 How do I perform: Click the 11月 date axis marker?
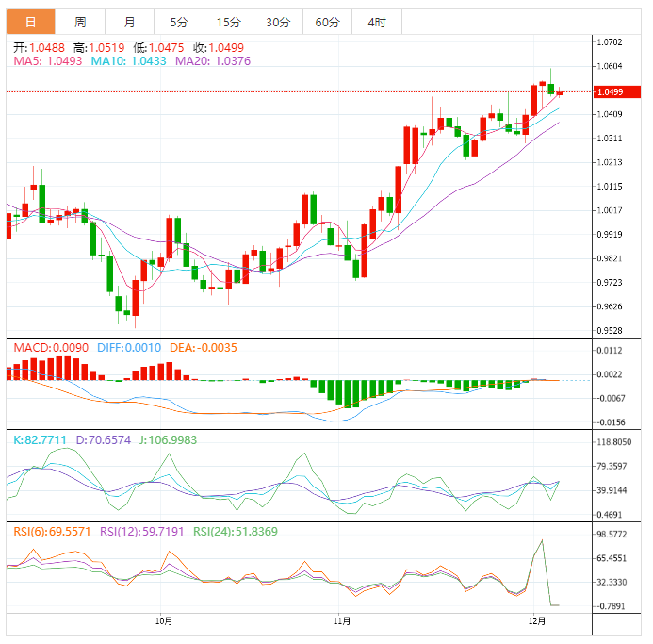[x=342, y=621]
